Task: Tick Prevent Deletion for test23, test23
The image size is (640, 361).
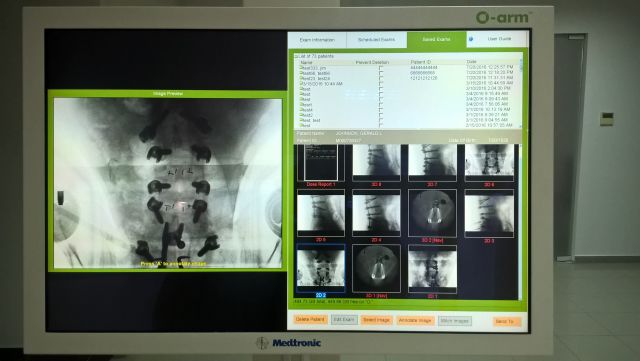Action: (381, 78)
